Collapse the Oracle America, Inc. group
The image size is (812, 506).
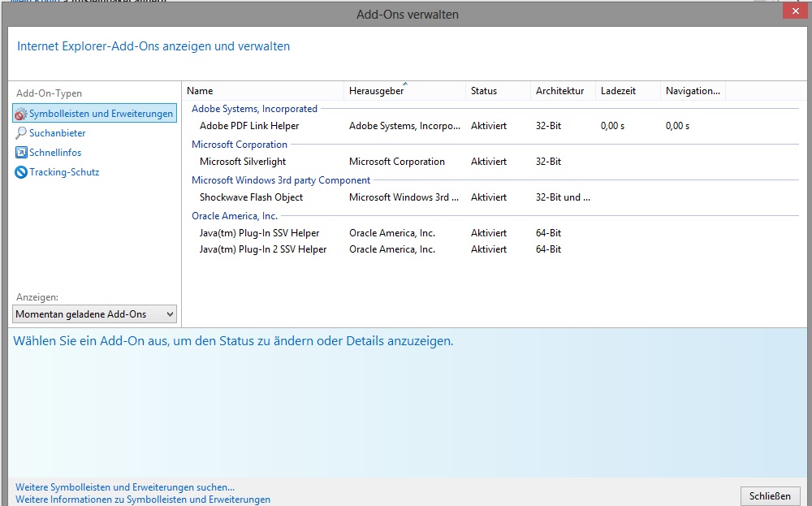coord(235,216)
